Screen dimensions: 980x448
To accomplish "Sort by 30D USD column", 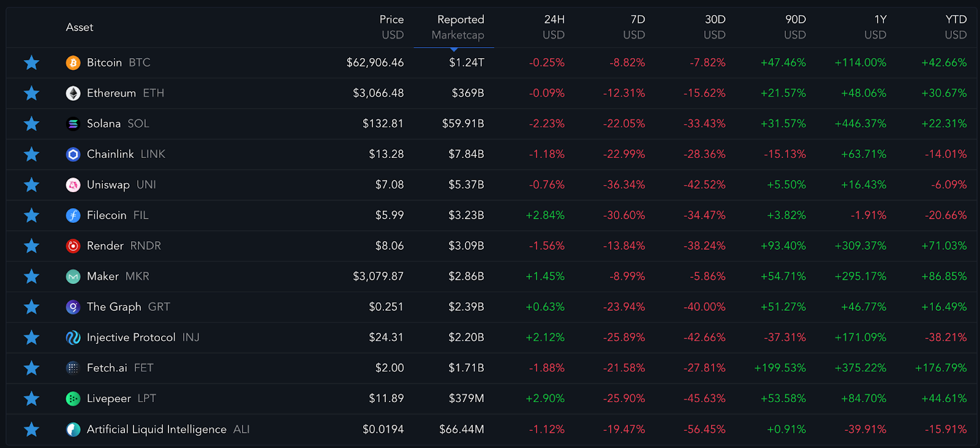I will 714,27.
